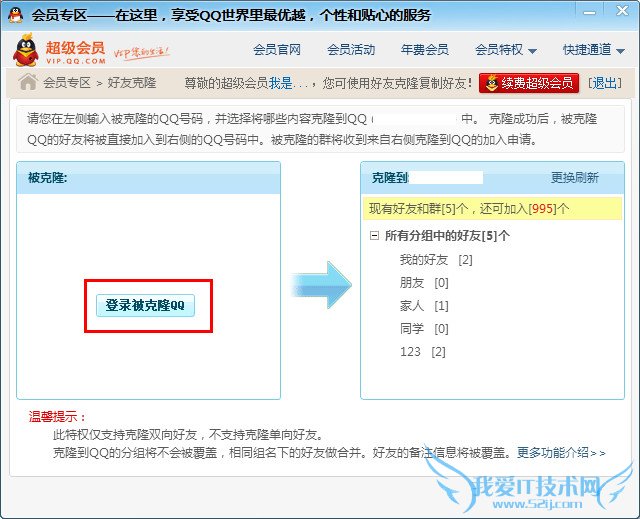Click the red 续费超级会员 button
The height and width of the screenshot is (519, 640).
tap(529, 83)
